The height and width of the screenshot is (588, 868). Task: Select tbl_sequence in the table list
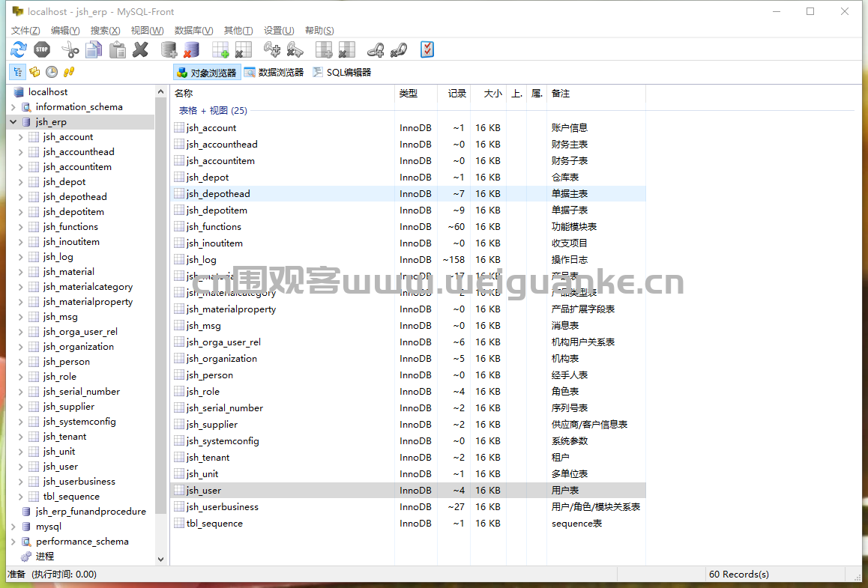(214, 524)
